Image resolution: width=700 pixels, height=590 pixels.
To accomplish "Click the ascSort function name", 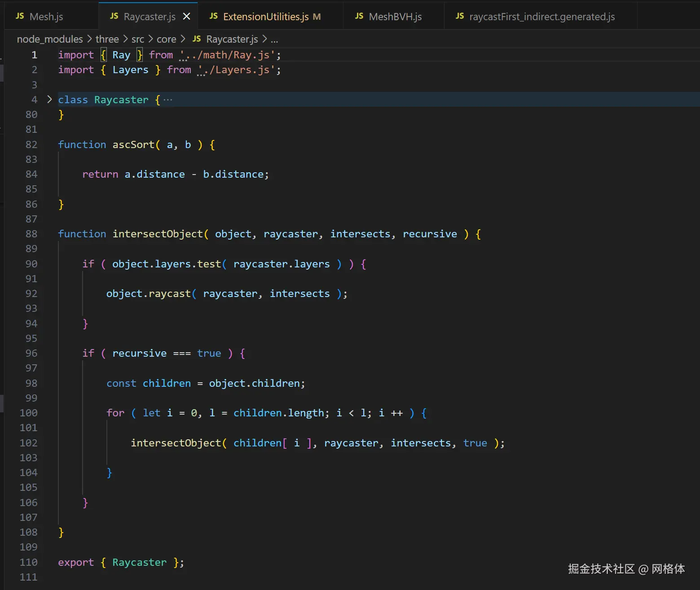I will tap(133, 144).
